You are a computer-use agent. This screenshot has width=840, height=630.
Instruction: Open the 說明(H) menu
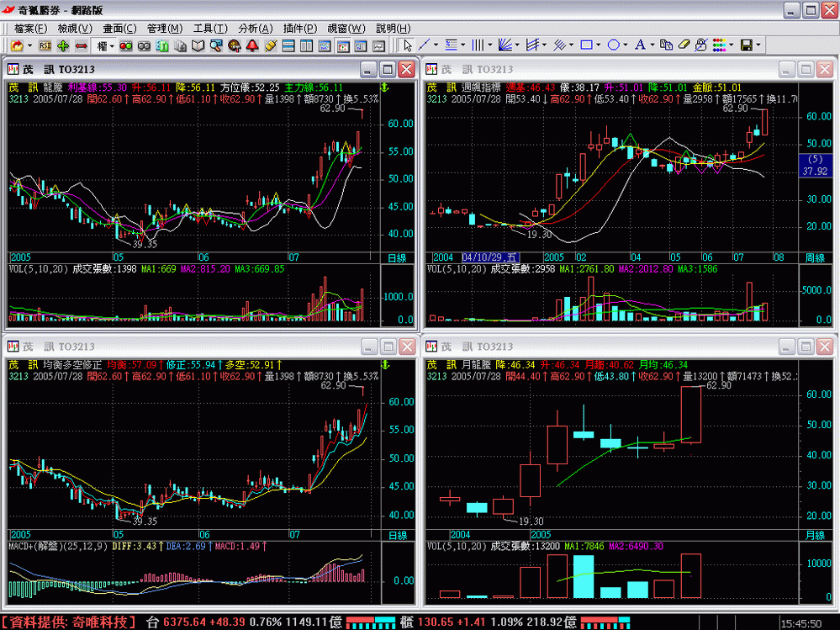click(x=394, y=29)
